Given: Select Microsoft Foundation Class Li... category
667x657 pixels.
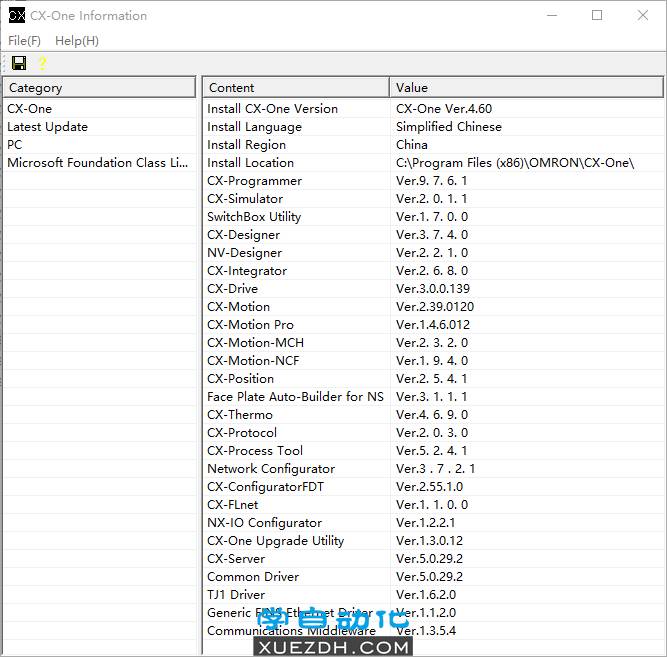Looking at the screenshot, I should pyautogui.click(x=97, y=163).
